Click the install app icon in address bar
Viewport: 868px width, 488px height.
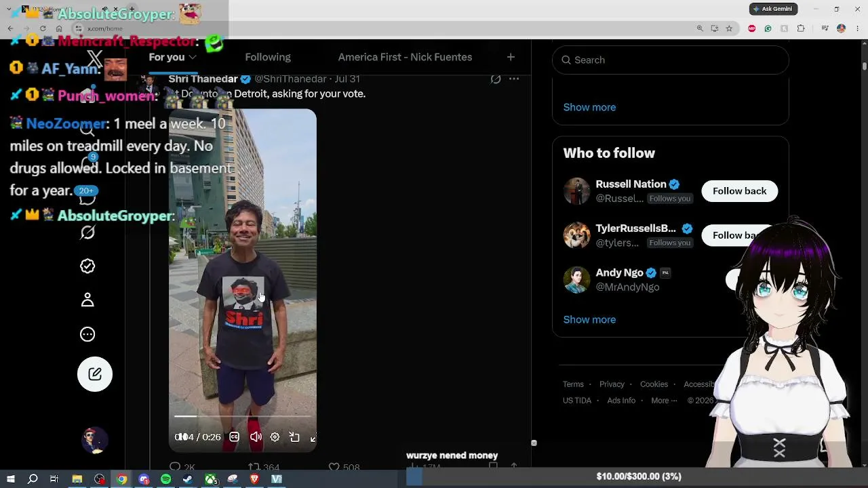pos(715,28)
